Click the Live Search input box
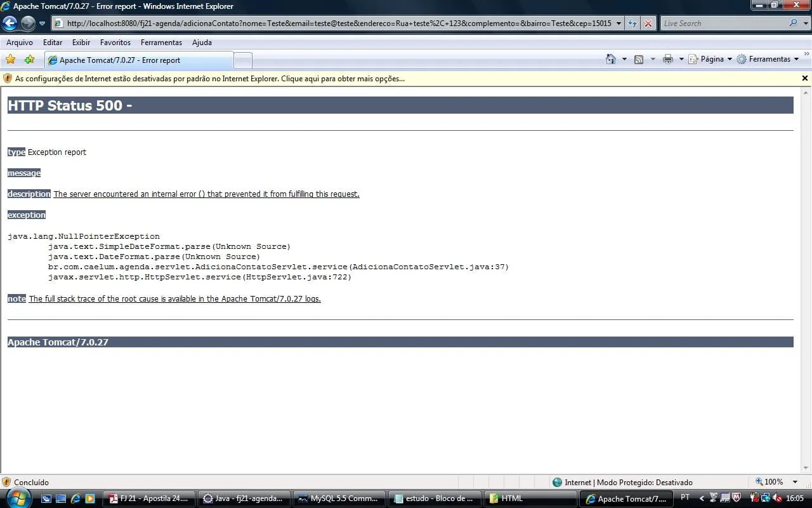812x508 pixels. pyautogui.click(x=723, y=23)
